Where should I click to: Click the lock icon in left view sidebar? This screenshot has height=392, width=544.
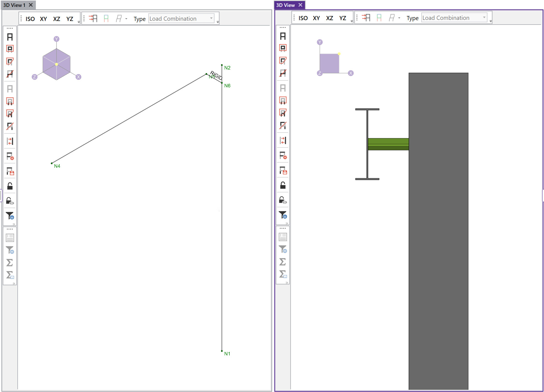click(x=10, y=186)
